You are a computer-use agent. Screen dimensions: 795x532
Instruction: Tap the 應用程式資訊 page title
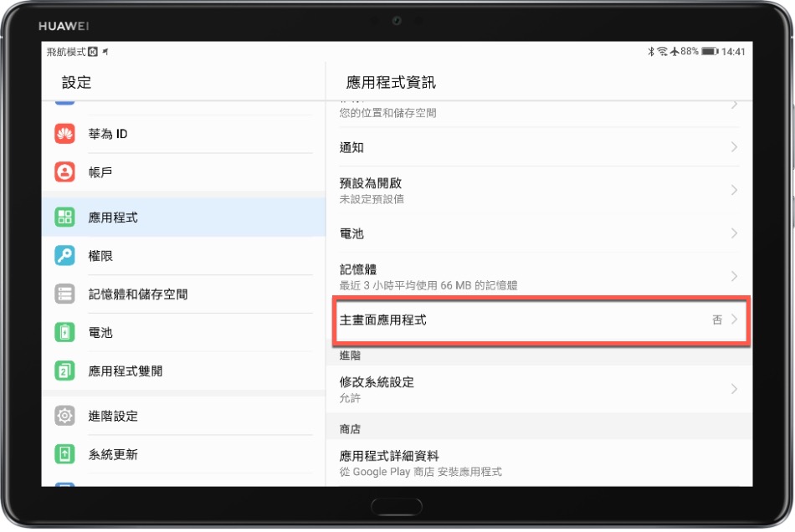click(391, 82)
